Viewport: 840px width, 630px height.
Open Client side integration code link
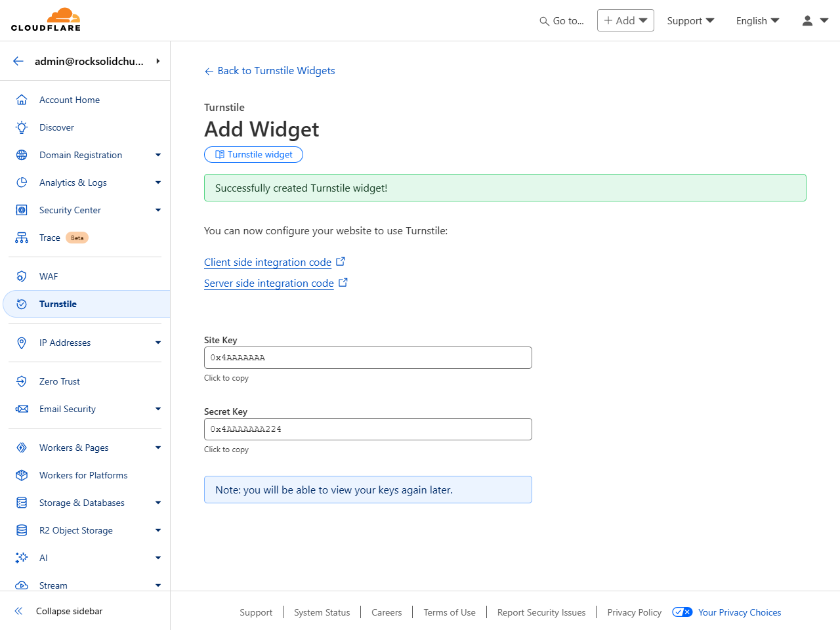click(268, 262)
